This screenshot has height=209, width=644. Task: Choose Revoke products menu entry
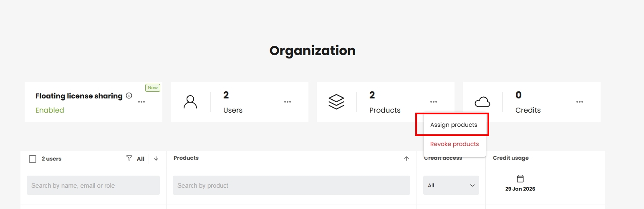pos(455,144)
